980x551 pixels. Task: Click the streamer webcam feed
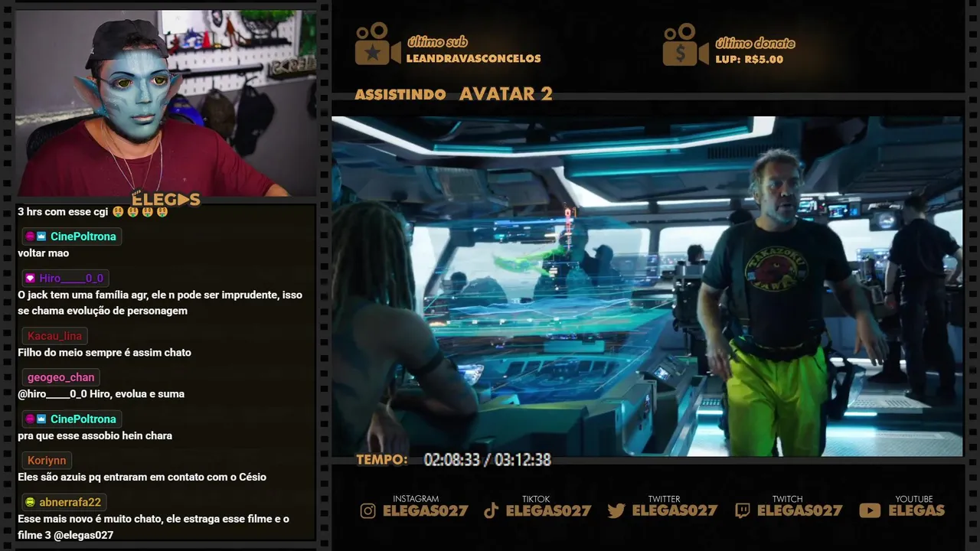click(x=166, y=103)
